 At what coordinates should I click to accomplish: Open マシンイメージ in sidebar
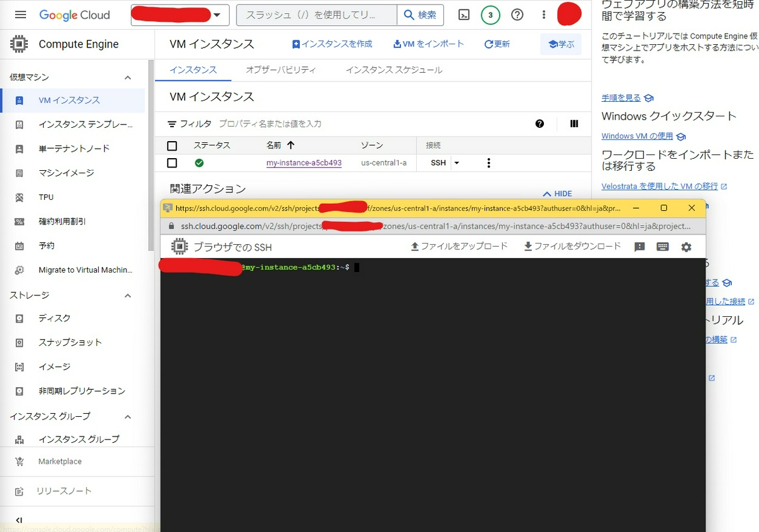coord(73,173)
